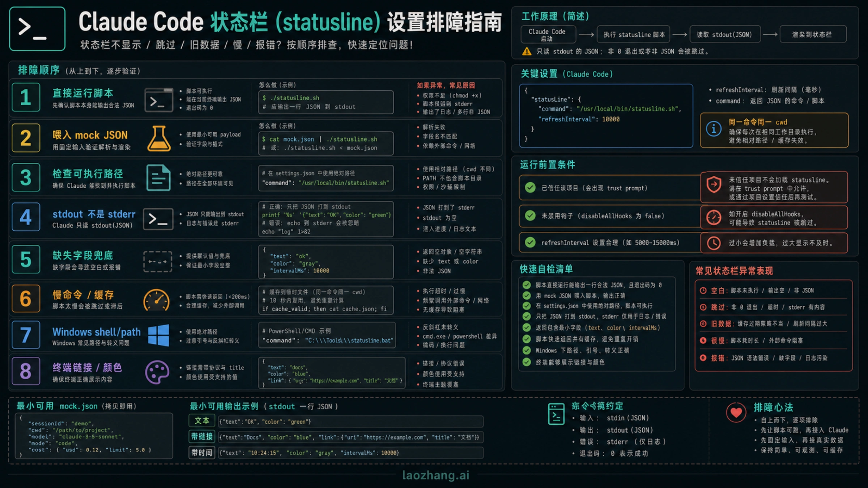The height and width of the screenshot is (488, 868).
Task: Click the 直接运行脚本 step title
Action: (83, 93)
